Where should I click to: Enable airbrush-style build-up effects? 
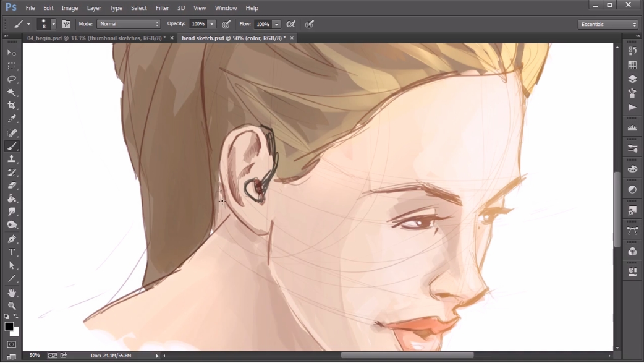click(290, 24)
